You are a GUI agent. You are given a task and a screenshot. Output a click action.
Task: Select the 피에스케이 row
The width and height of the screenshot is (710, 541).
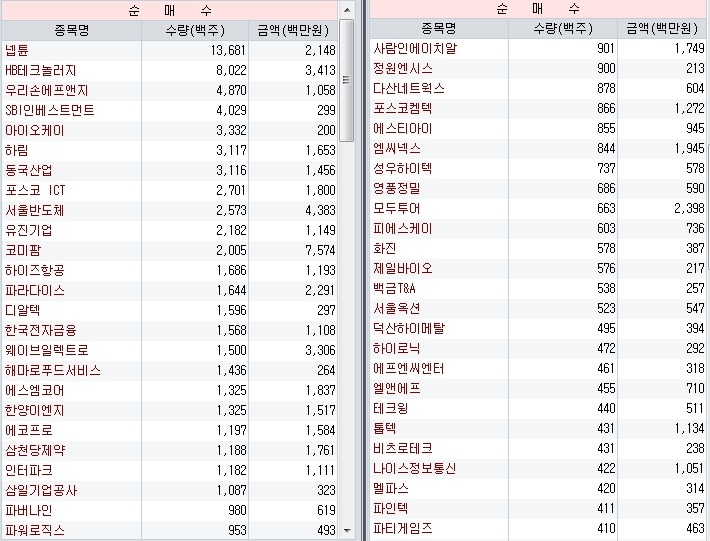[x=538, y=228]
